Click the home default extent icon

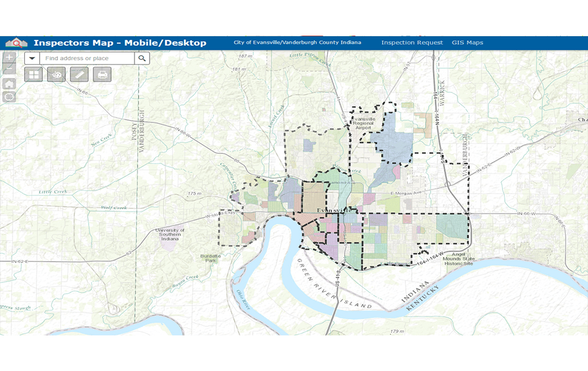pos(8,83)
